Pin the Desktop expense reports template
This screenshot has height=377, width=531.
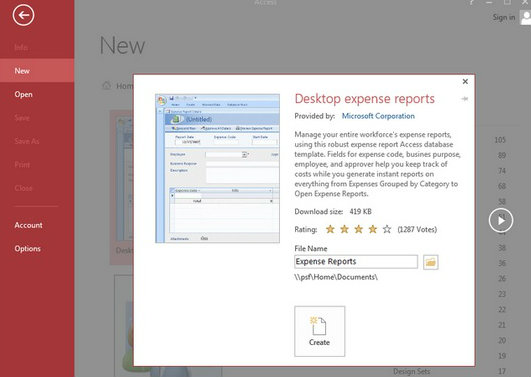pyautogui.click(x=465, y=99)
